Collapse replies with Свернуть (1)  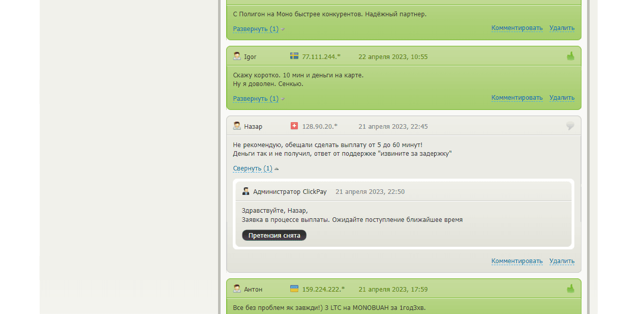click(253, 168)
